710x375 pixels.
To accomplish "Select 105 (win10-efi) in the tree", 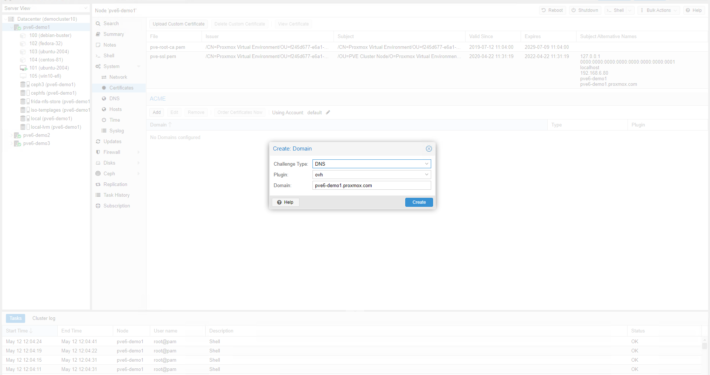I will point(45,76).
